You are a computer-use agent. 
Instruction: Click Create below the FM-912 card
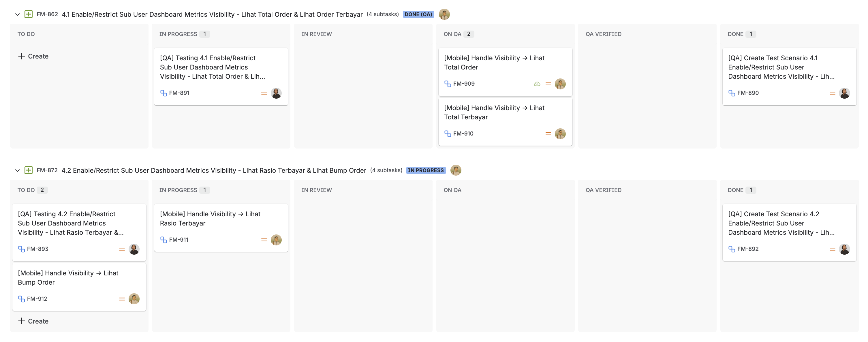point(33,321)
